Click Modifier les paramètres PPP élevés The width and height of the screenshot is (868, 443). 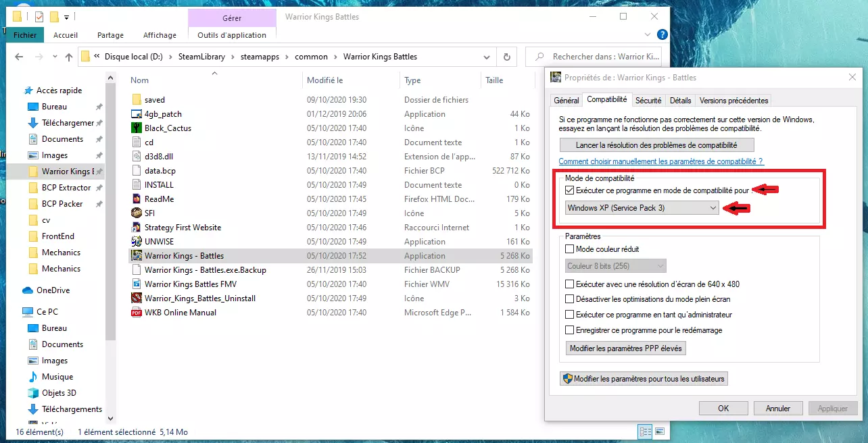click(x=626, y=348)
